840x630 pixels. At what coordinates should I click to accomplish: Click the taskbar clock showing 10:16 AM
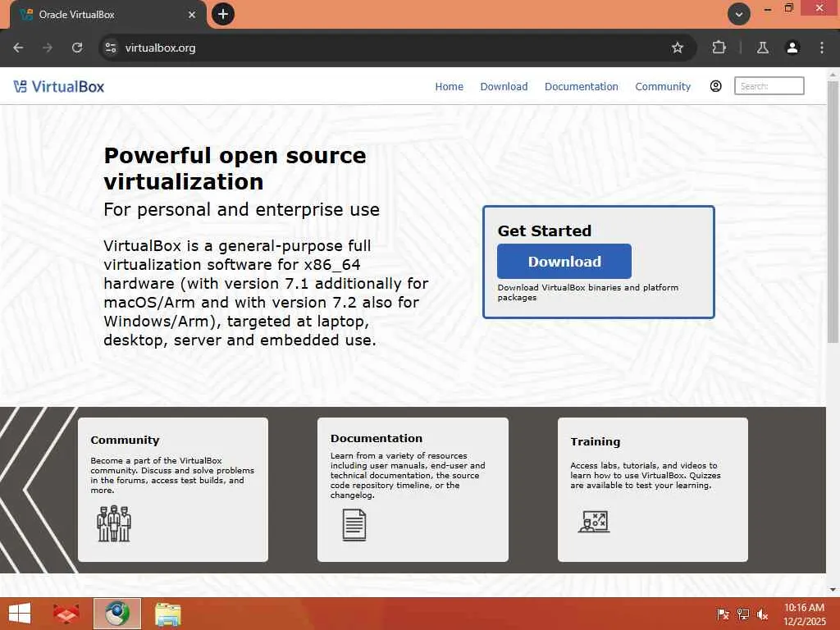(804, 614)
